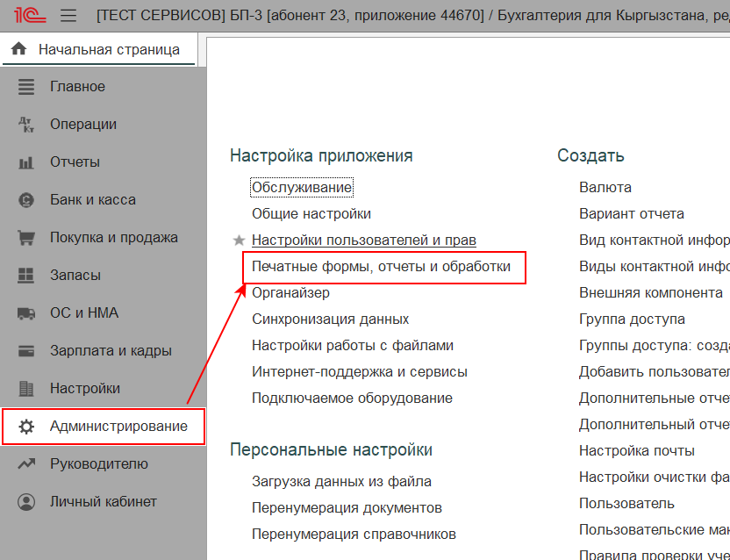Open Отчеты via bar chart icon

click(26, 162)
